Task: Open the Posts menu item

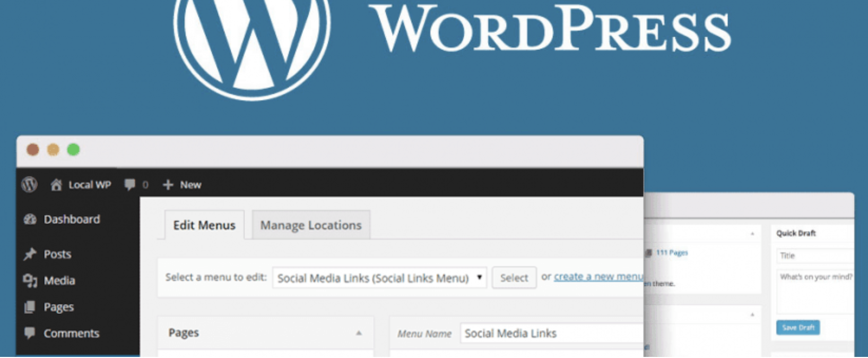Action: (57, 254)
